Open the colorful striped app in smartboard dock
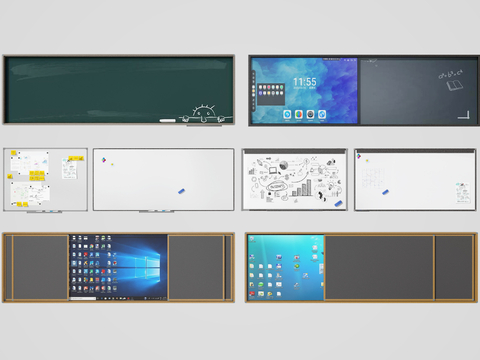 [x=299, y=115]
